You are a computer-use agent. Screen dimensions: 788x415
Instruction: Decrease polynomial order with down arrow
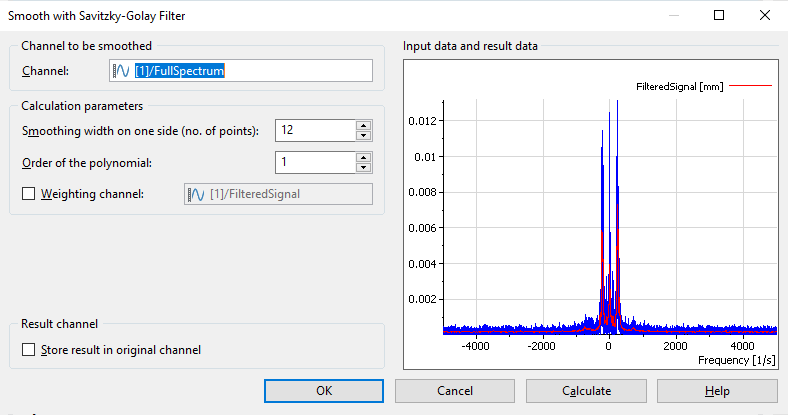363,167
